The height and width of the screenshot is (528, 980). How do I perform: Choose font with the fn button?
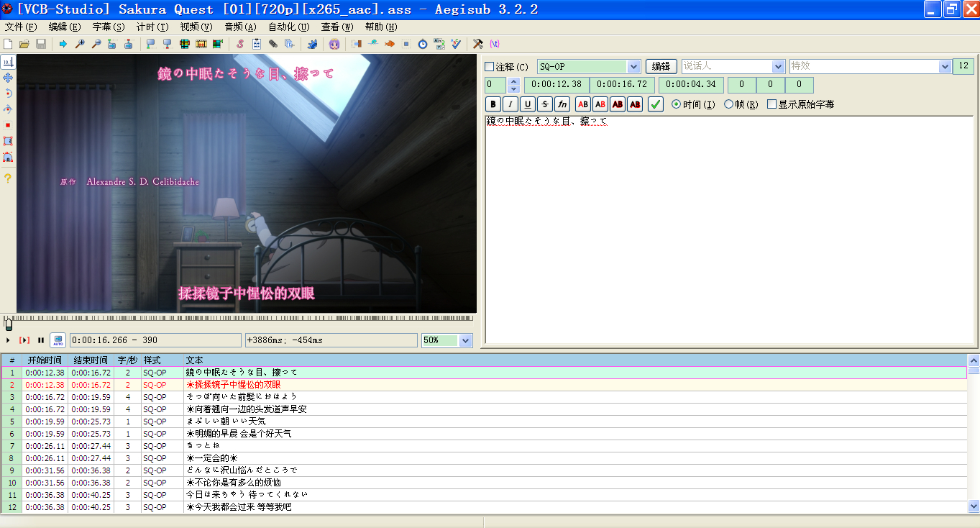click(562, 104)
